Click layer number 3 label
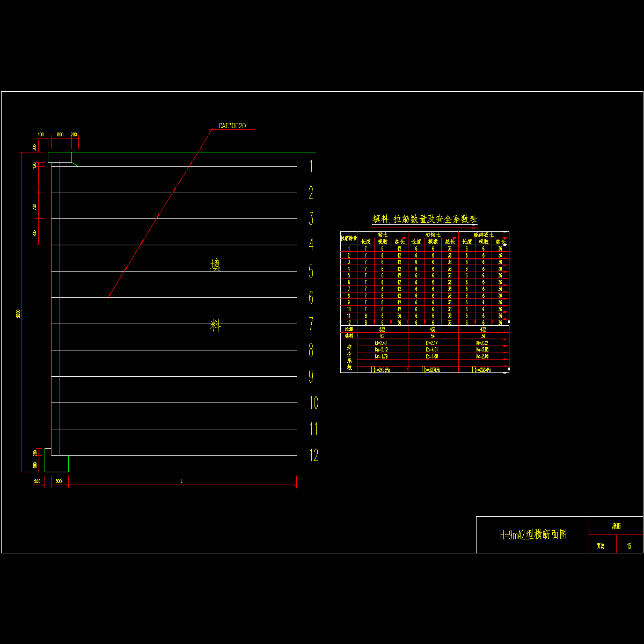This screenshot has height=644, width=644. coord(311,218)
